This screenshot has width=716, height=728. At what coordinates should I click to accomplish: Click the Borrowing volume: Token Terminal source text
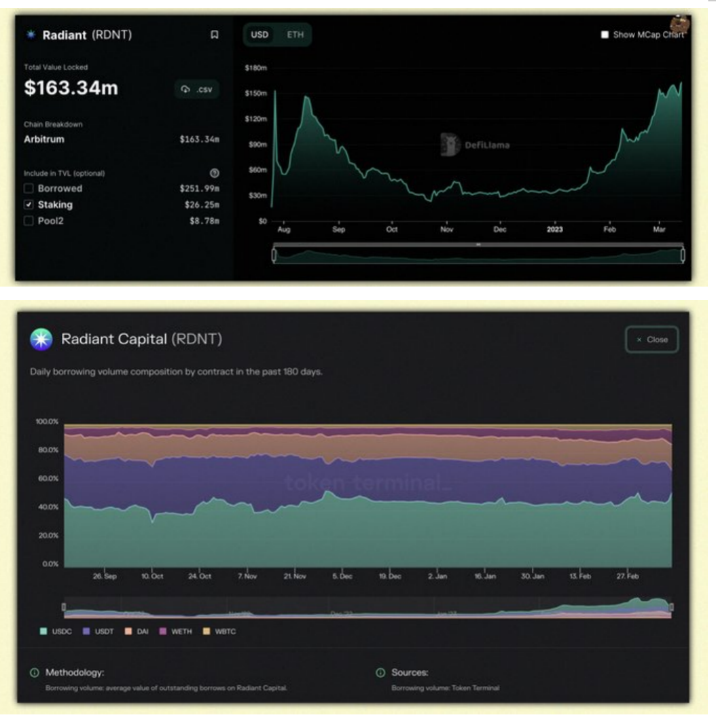tap(446, 688)
